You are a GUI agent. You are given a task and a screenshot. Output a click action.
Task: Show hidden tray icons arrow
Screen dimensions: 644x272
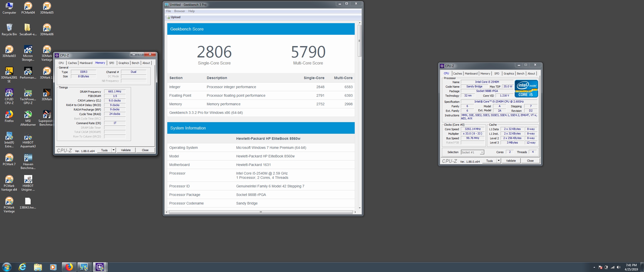594,267
